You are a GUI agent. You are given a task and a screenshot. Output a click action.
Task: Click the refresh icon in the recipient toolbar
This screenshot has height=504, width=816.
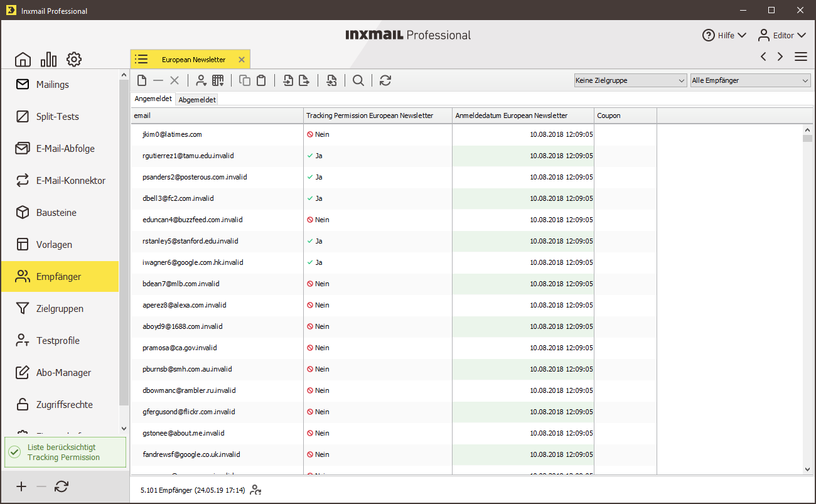(x=385, y=80)
